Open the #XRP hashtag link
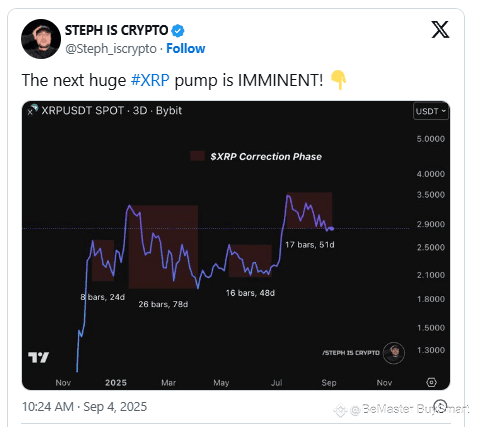 coord(150,80)
